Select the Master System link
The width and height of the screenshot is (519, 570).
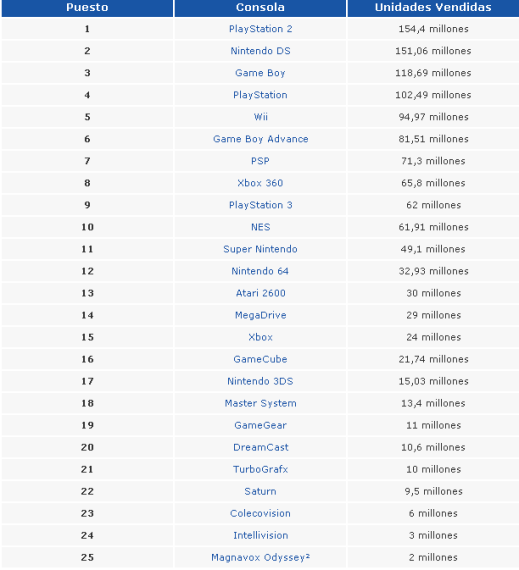261,404
